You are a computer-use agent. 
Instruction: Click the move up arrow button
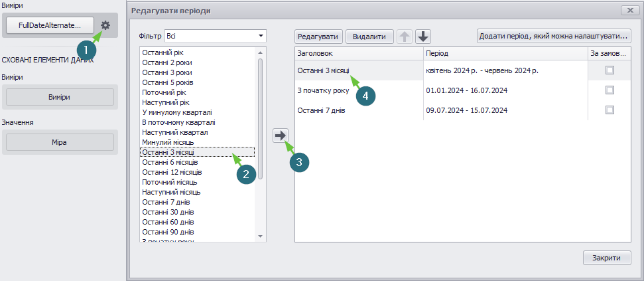click(405, 37)
